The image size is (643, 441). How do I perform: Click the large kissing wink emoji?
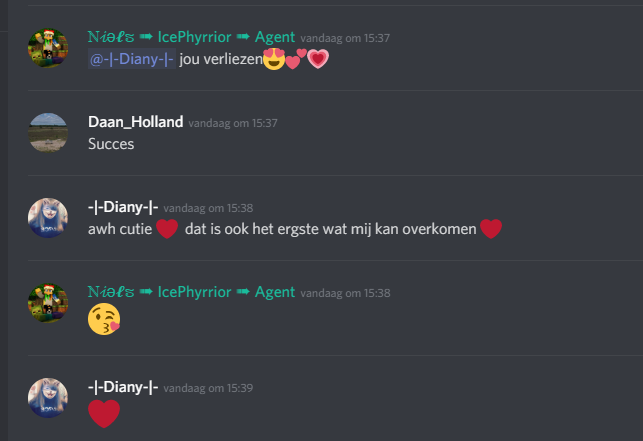(104, 319)
